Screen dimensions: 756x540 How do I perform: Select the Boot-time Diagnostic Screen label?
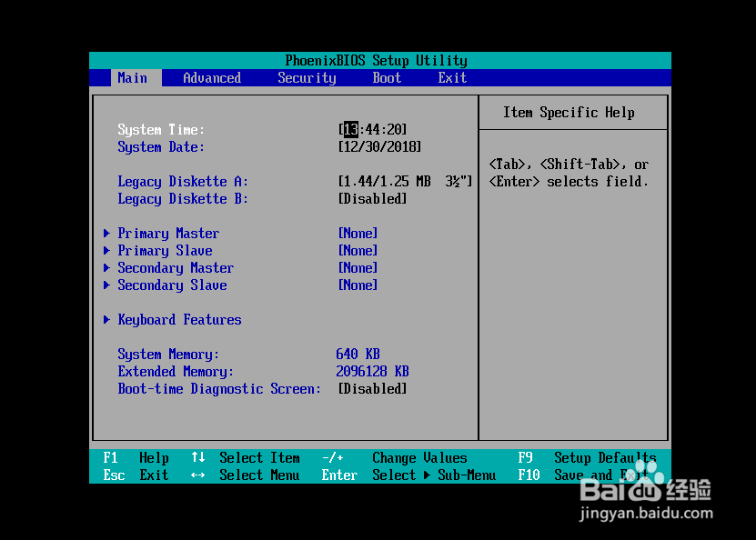219,389
